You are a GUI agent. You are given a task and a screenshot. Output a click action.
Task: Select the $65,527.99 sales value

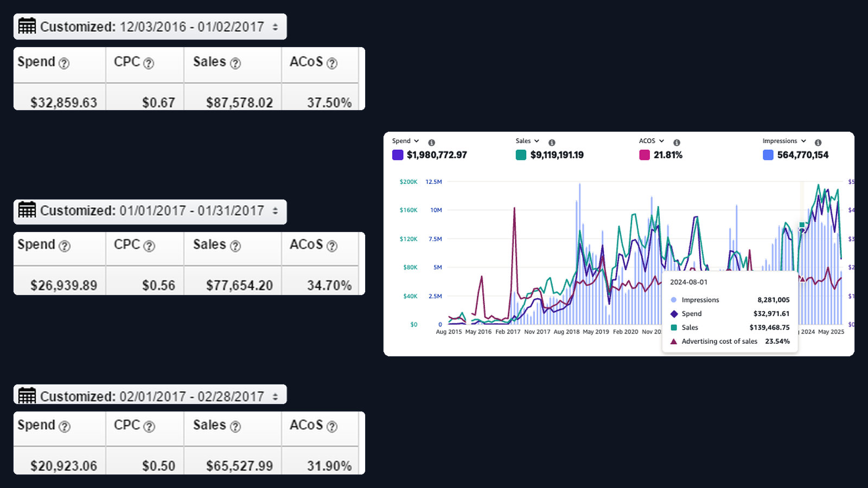click(x=239, y=466)
